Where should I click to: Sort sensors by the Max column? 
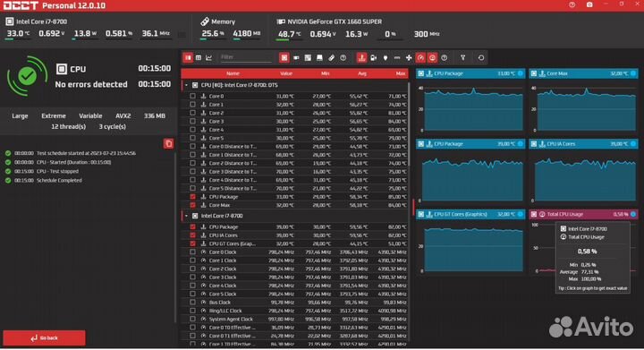click(401, 73)
